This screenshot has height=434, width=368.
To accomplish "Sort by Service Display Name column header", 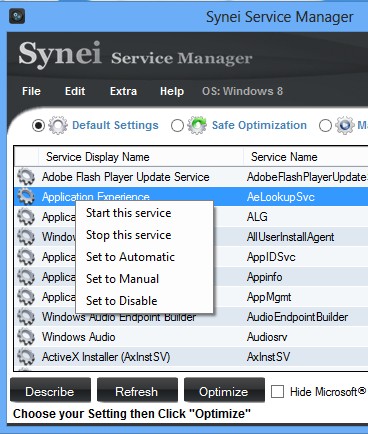I will coord(141,157).
